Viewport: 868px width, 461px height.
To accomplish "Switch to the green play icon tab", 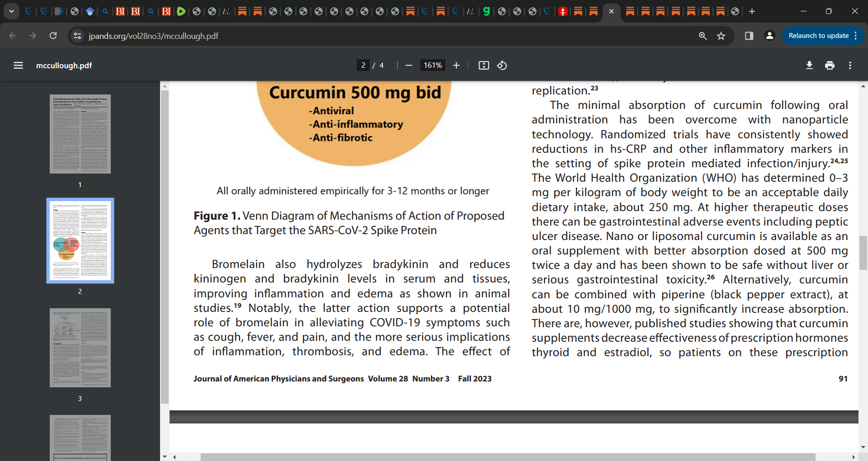I will (181, 11).
